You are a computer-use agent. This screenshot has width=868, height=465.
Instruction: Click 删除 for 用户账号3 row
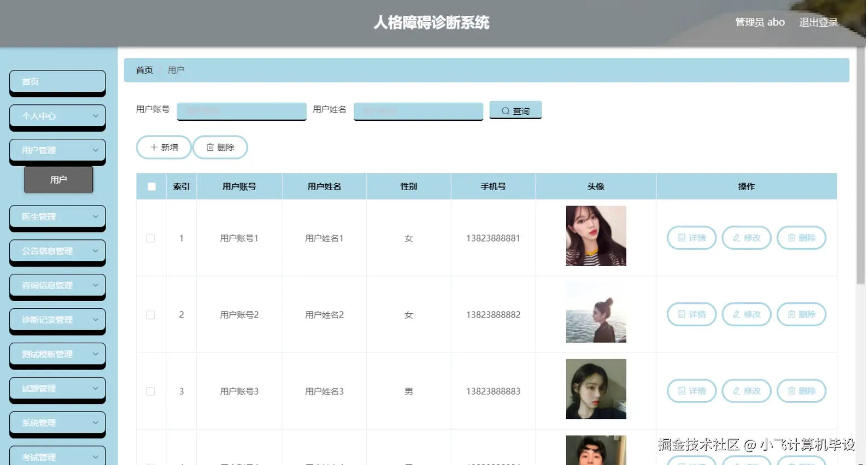[801, 391]
